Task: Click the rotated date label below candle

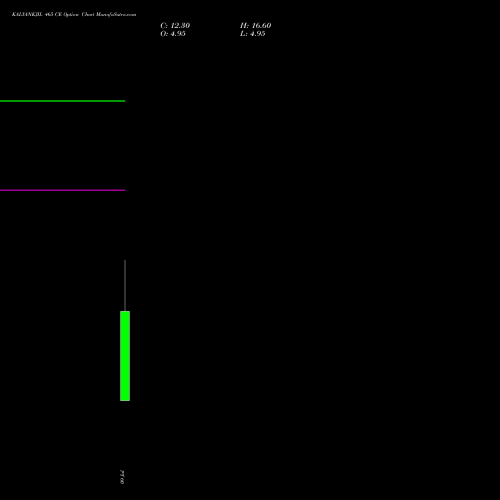Action: [122, 477]
